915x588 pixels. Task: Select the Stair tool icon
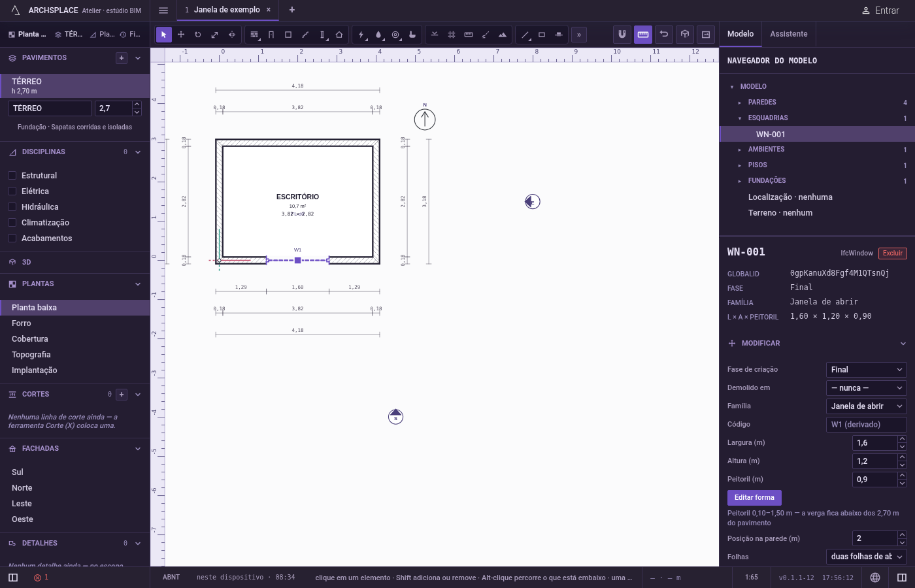click(305, 35)
